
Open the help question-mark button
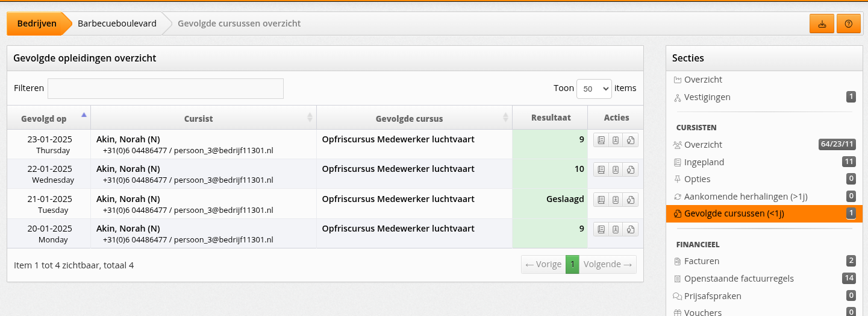[x=849, y=24]
